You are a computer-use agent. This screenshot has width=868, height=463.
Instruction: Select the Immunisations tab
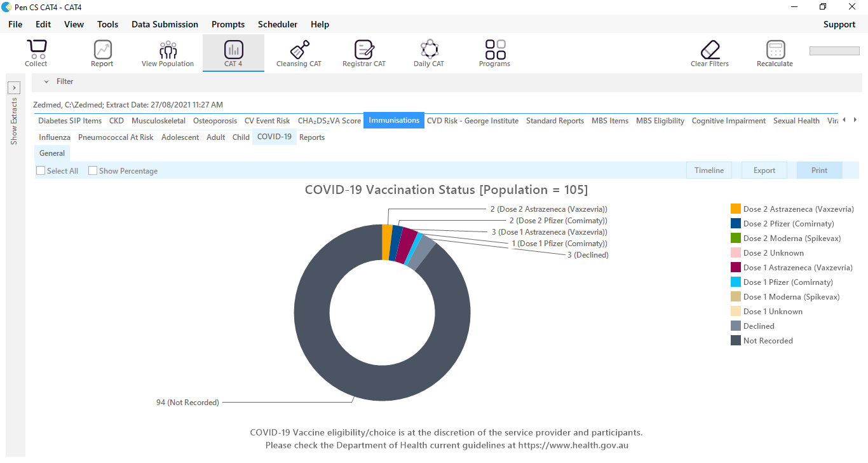click(394, 120)
